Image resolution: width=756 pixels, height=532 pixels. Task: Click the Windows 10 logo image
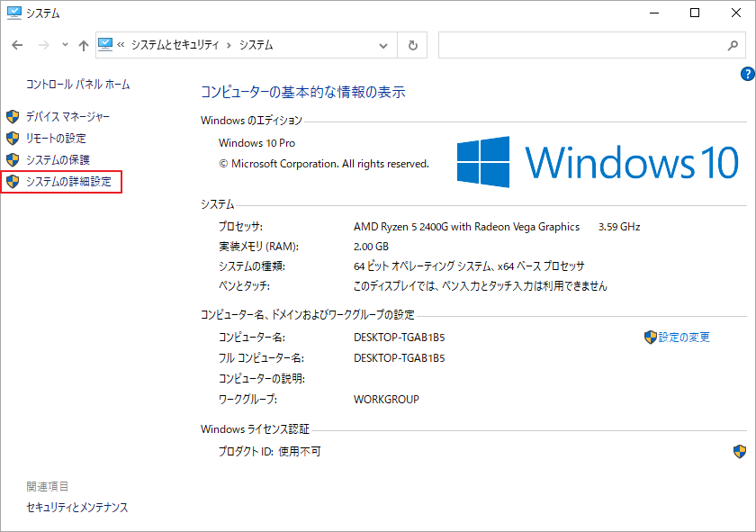598,162
